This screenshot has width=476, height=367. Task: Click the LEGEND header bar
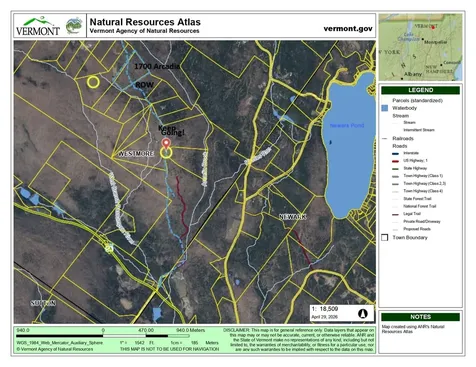(420, 90)
